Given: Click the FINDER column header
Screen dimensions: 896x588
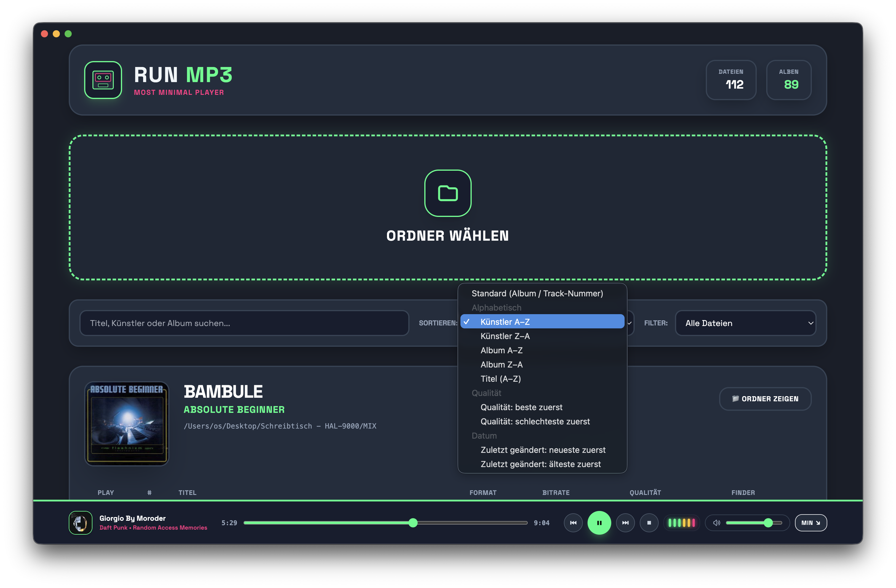Looking at the screenshot, I should pos(743,492).
